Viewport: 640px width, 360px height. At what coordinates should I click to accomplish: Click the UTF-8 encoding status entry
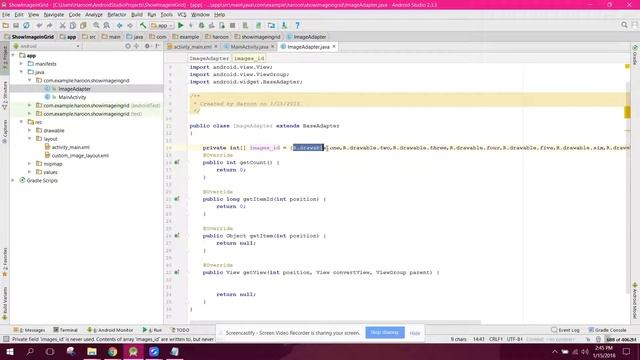(x=514, y=339)
